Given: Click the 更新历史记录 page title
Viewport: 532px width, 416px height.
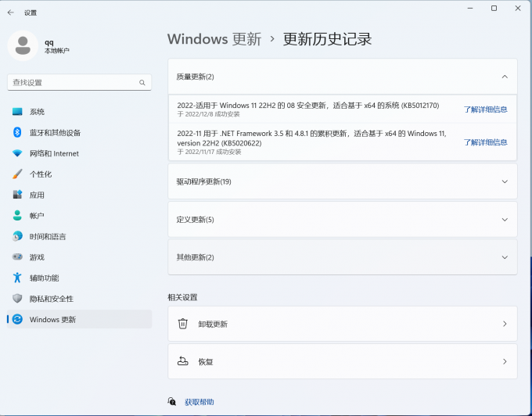Looking at the screenshot, I should pyautogui.click(x=327, y=39).
